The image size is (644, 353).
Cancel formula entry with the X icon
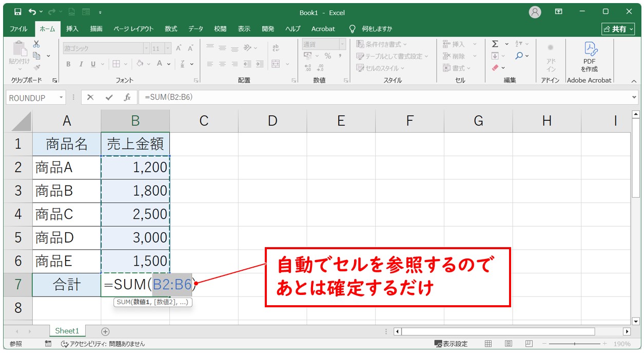90,98
